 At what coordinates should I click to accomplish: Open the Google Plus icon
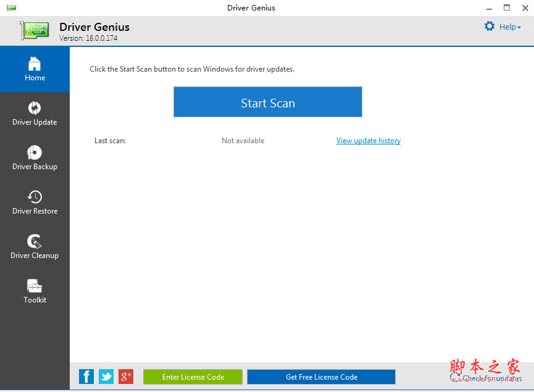126,377
